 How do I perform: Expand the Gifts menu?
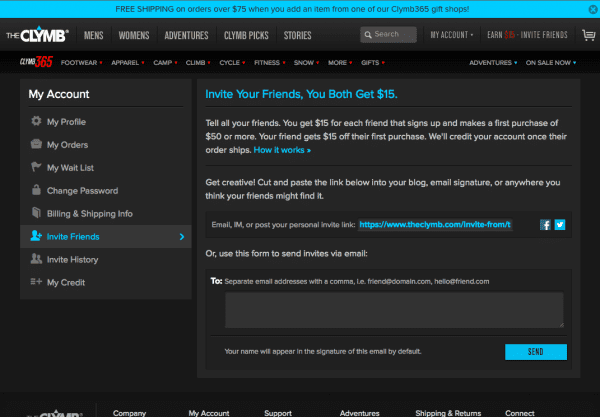[373, 62]
